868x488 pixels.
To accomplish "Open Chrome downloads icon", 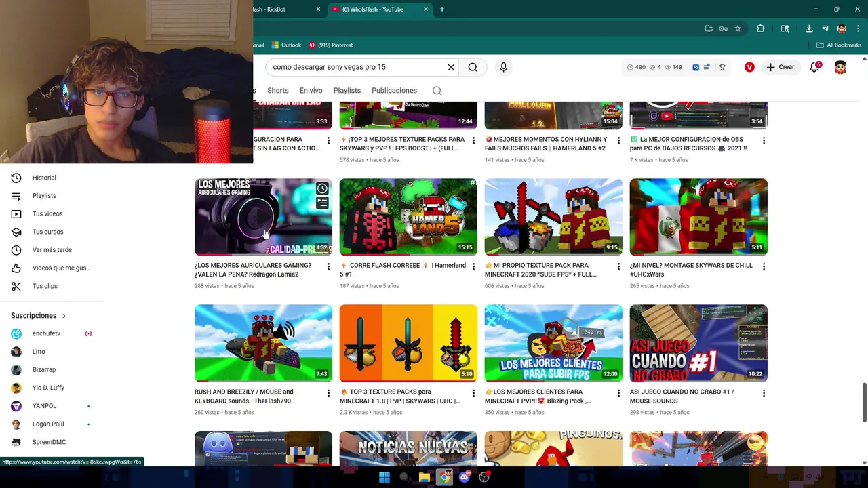I will pos(809,28).
